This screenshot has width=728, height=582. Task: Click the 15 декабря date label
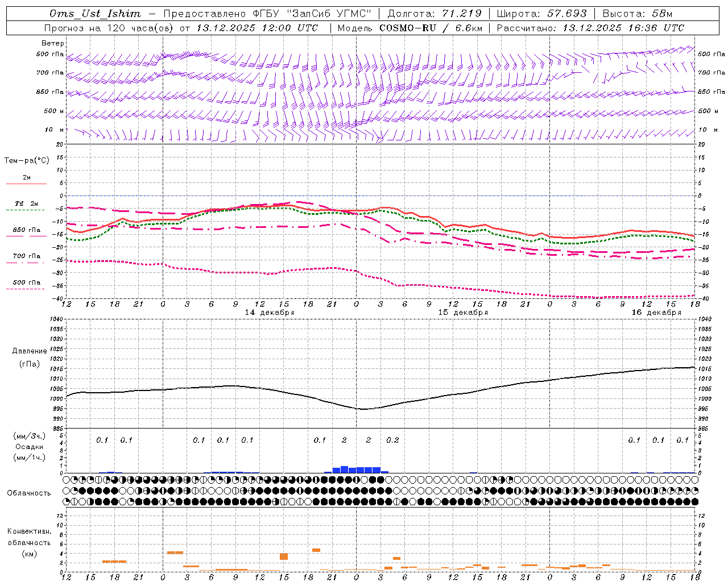click(x=462, y=313)
